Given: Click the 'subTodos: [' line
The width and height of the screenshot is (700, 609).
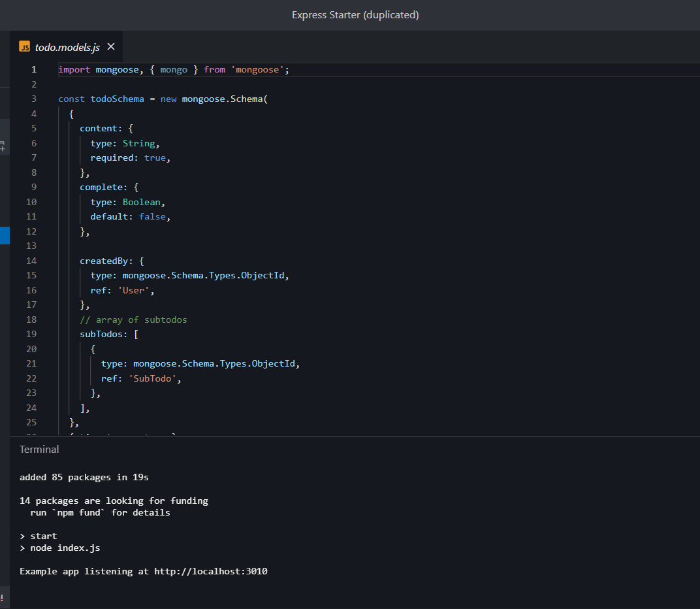Looking at the screenshot, I should coord(109,334).
